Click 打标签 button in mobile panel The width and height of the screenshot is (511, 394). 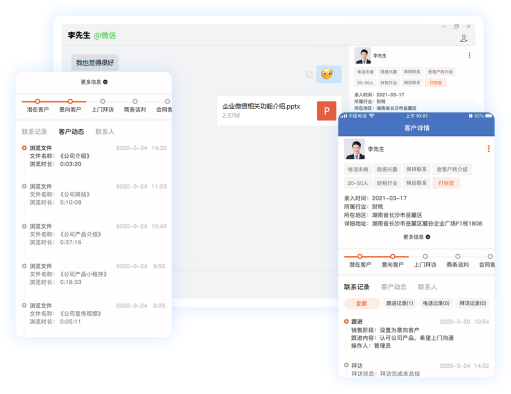[x=446, y=183]
